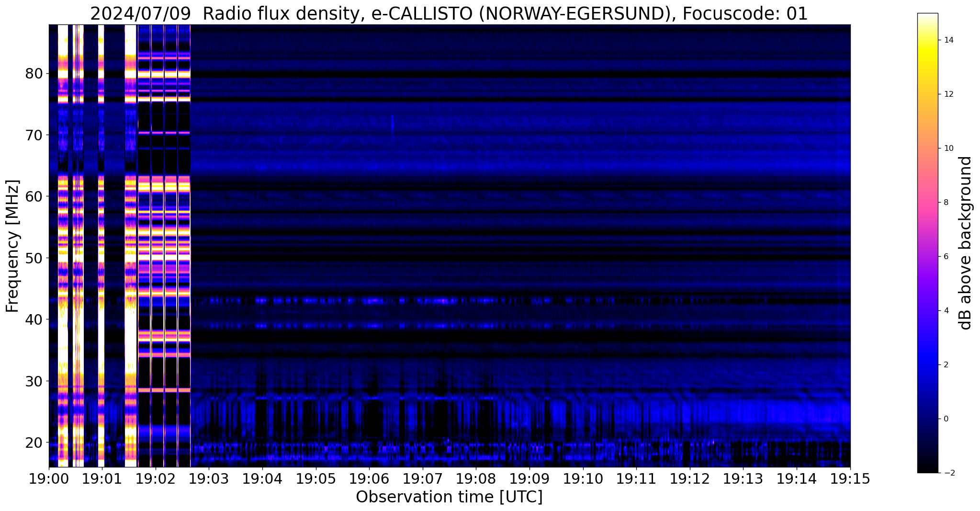Click the 19:06 time tick label
Viewport: 980px width, 511px height.
tap(369, 479)
